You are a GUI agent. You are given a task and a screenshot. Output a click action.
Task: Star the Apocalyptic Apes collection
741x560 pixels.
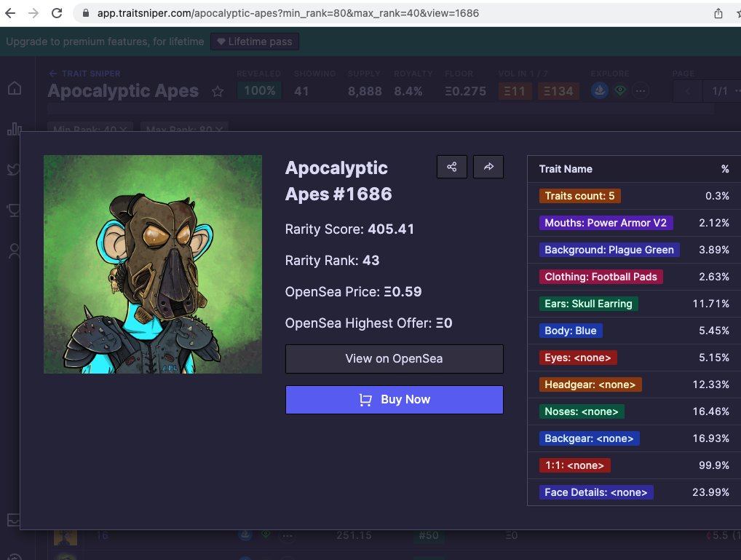coord(217,90)
